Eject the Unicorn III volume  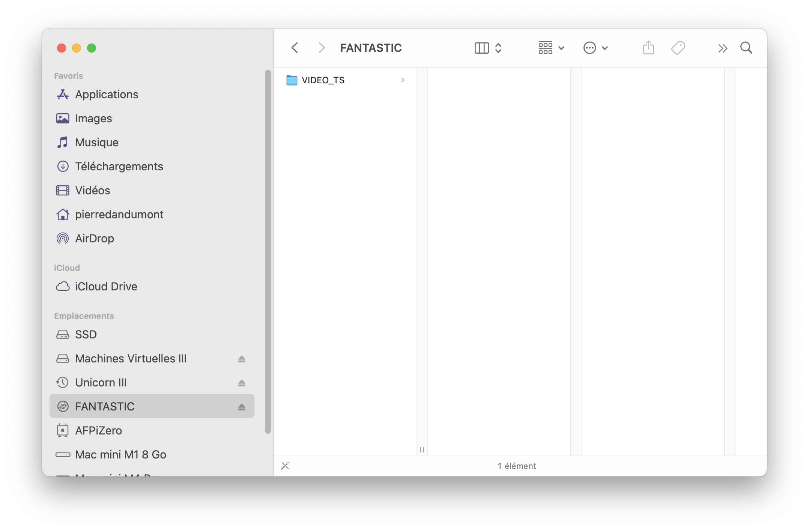[x=242, y=383]
